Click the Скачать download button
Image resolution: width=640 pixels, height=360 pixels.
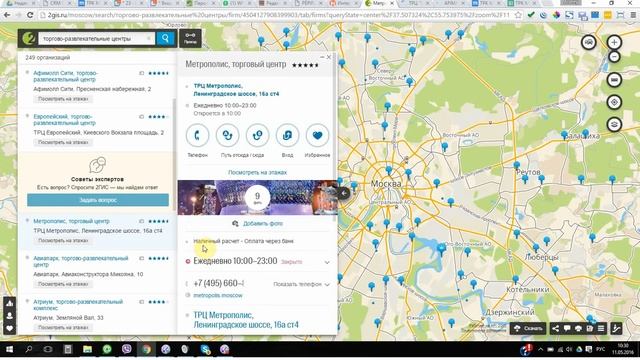pyautogui.click(x=528, y=328)
